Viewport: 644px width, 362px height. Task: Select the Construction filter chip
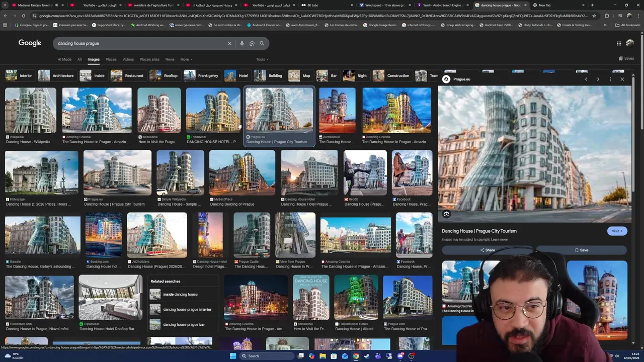click(x=392, y=75)
